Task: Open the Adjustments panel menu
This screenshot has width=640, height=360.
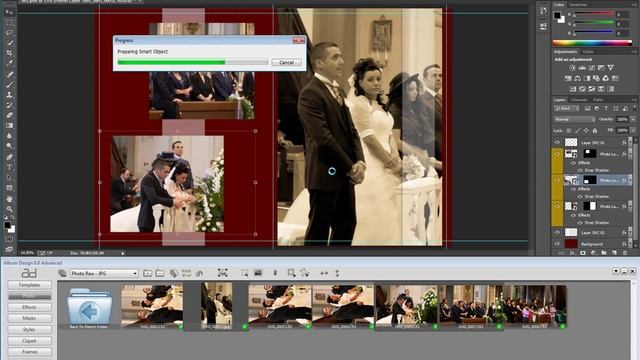Action: (x=634, y=52)
